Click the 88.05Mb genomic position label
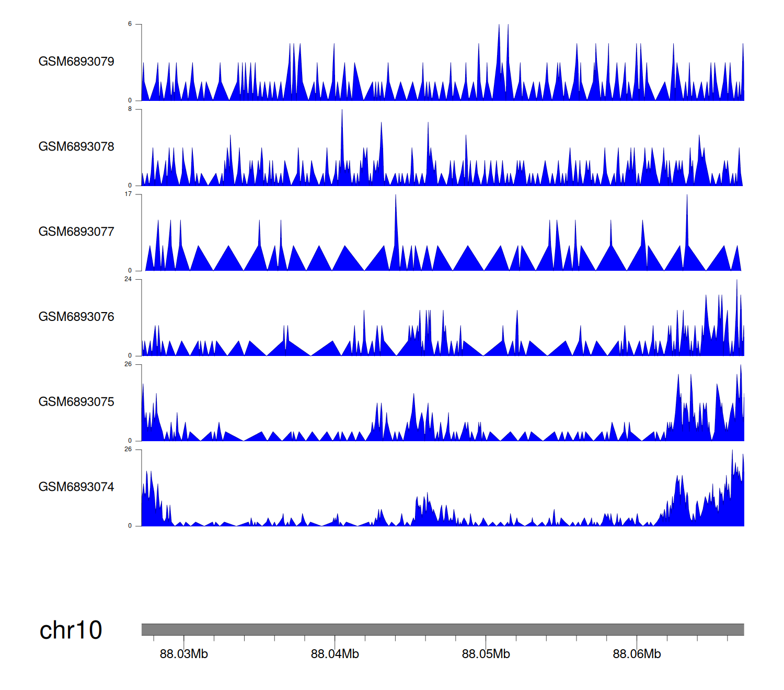Viewport: 784px width, 690px height. click(486, 654)
